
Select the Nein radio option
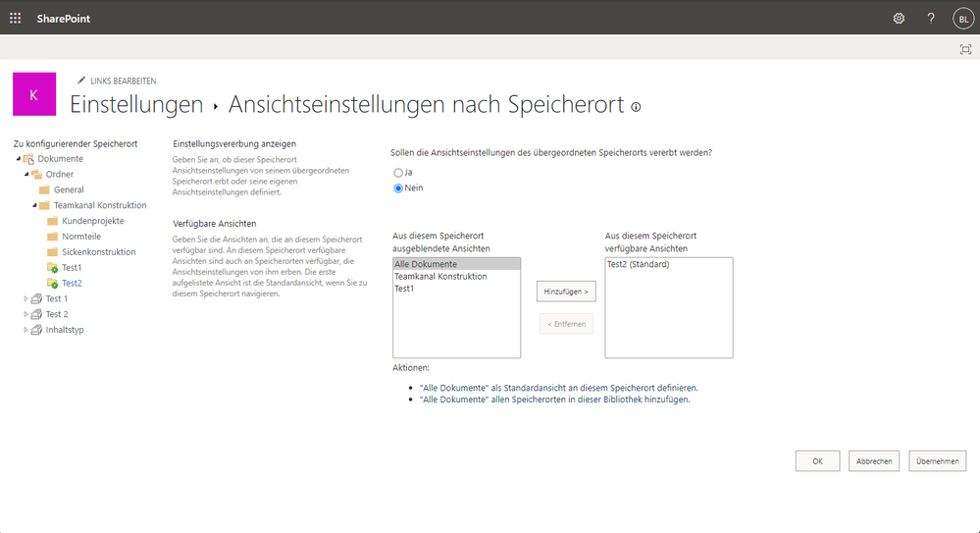(398, 188)
